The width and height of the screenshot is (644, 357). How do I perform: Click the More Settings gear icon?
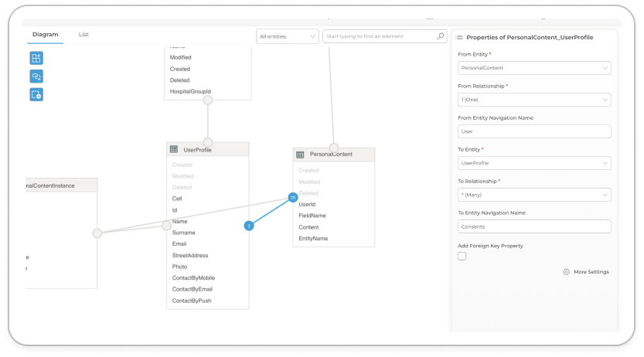(x=566, y=272)
